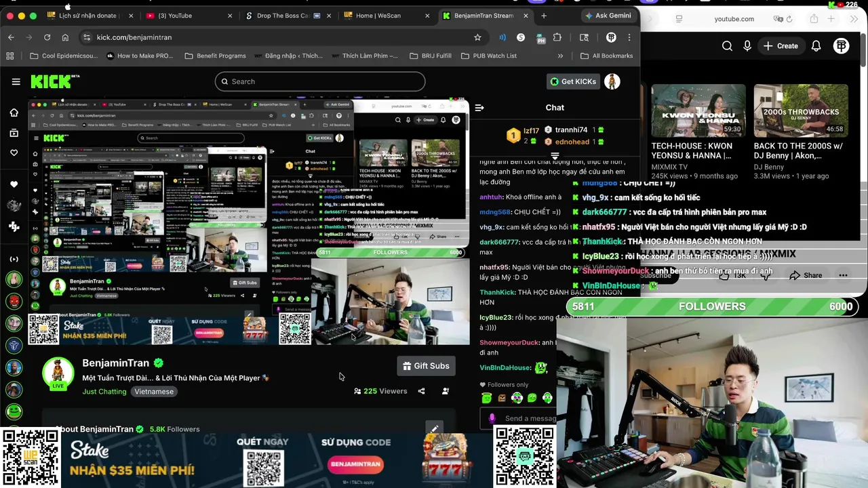Focus the Send a message chat field
Viewport: 868px width, 488px height.
(521, 418)
